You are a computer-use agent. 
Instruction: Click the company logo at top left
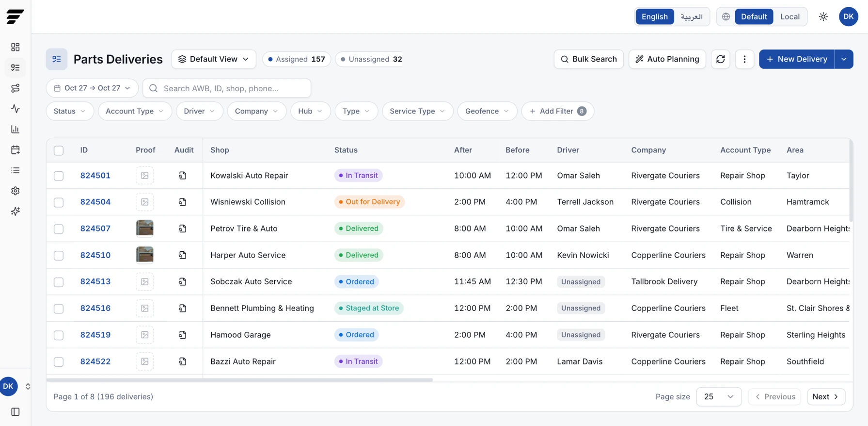(x=15, y=16)
